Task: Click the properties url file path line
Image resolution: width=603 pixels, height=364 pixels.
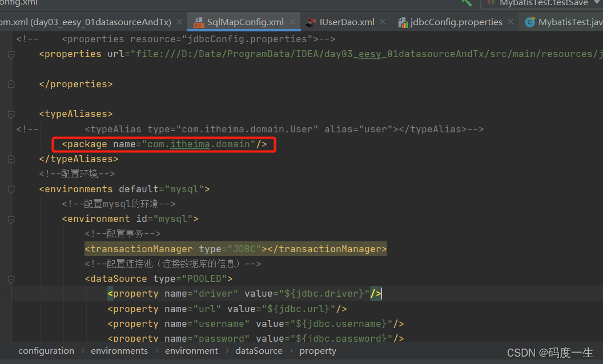Action: point(321,54)
